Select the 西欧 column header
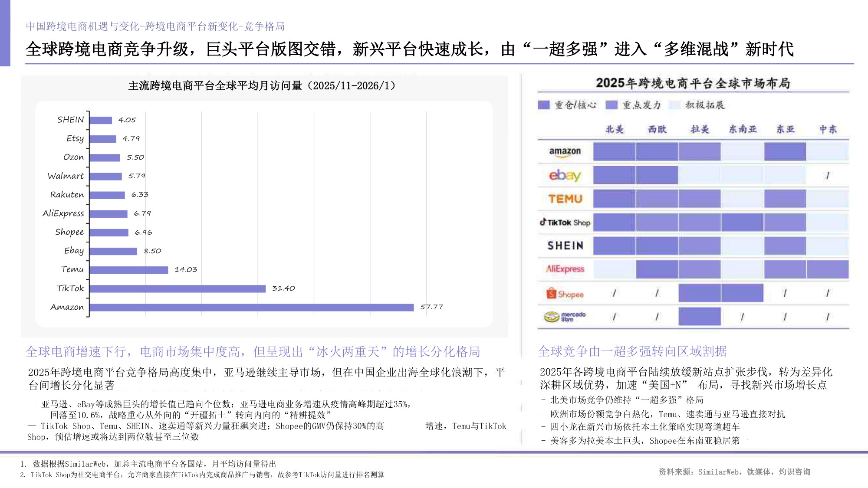 point(657,129)
